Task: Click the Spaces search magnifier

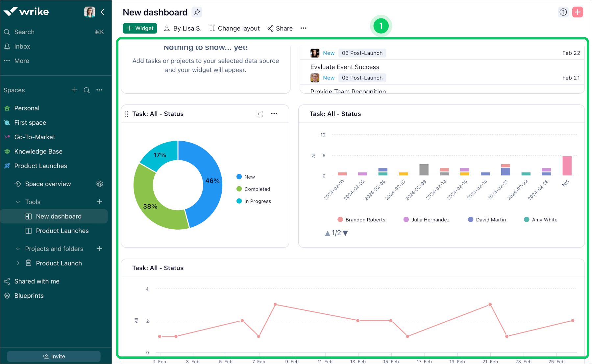Action: (x=86, y=90)
